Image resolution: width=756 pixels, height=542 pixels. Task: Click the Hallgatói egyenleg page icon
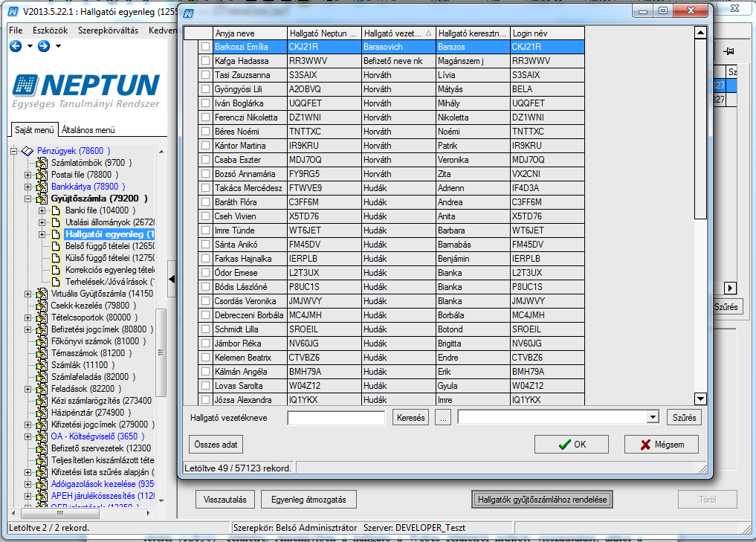[x=56, y=234]
